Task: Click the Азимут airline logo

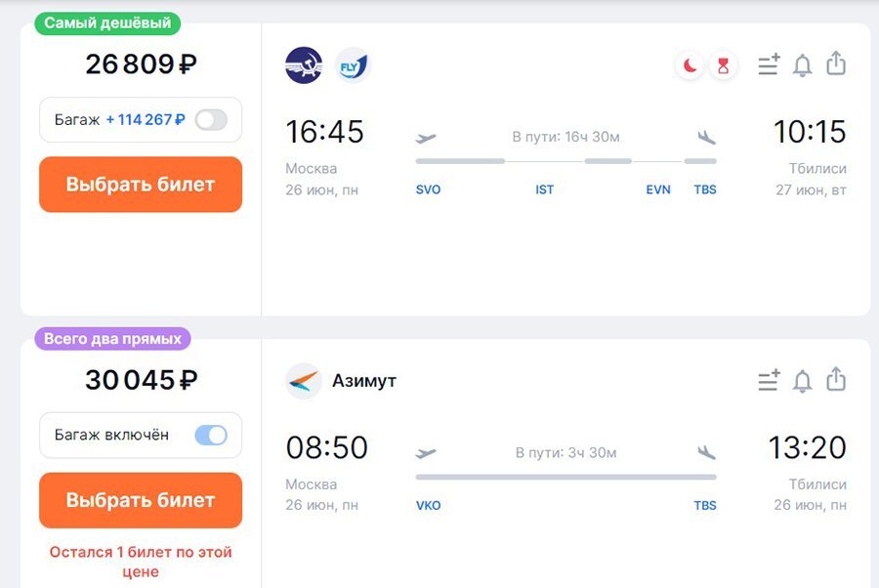Action: coord(304,381)
